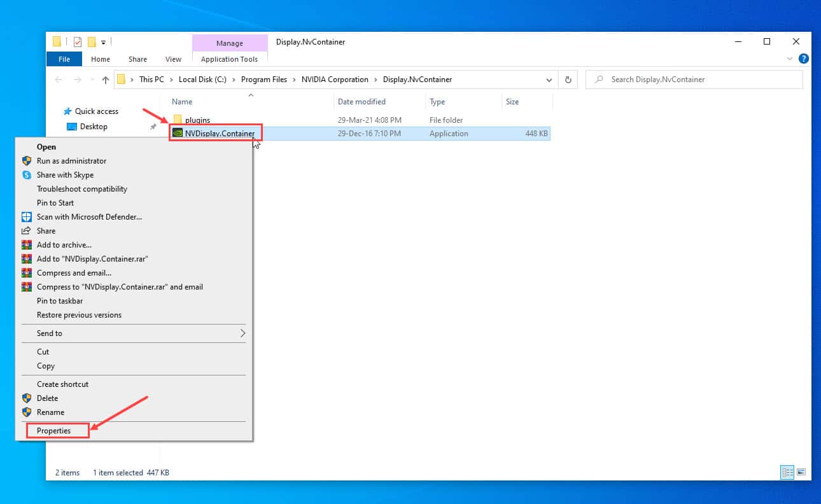Viewport: 821px width, 504px height.
Task: Open the View ribbon tab
Action: click(x=173, y=59)
